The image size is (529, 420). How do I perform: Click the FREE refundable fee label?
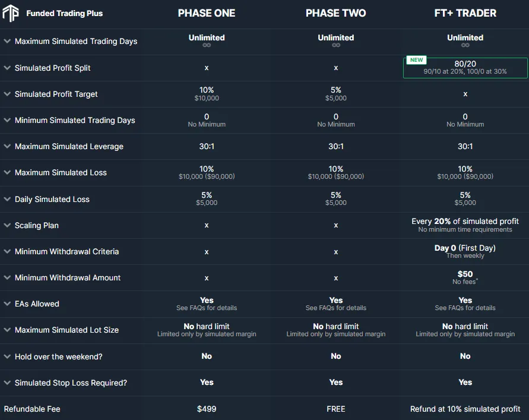click(336, 409)
